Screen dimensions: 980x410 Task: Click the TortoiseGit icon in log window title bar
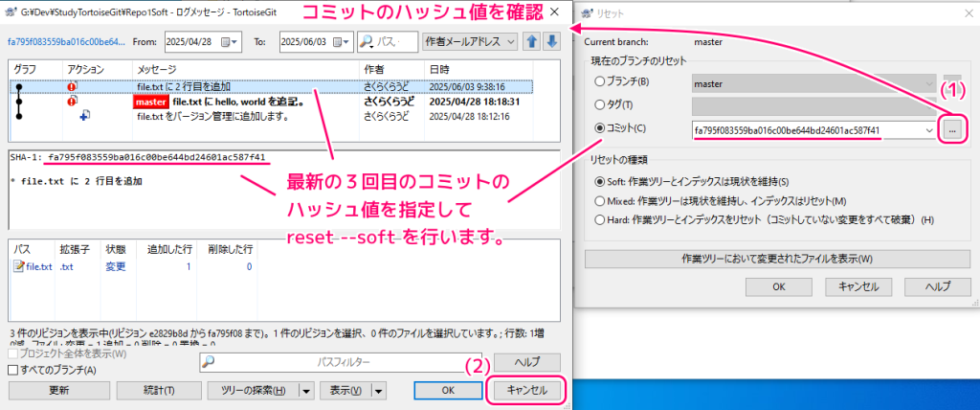pyautogui.click(x=11, y=11)
